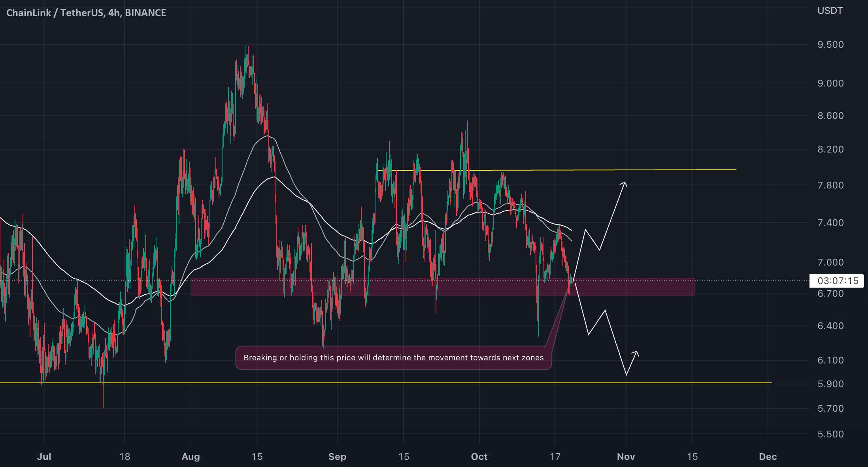Click the 6.100 price axis label
The image size is (868, 467).
click(x=830, y=360)
